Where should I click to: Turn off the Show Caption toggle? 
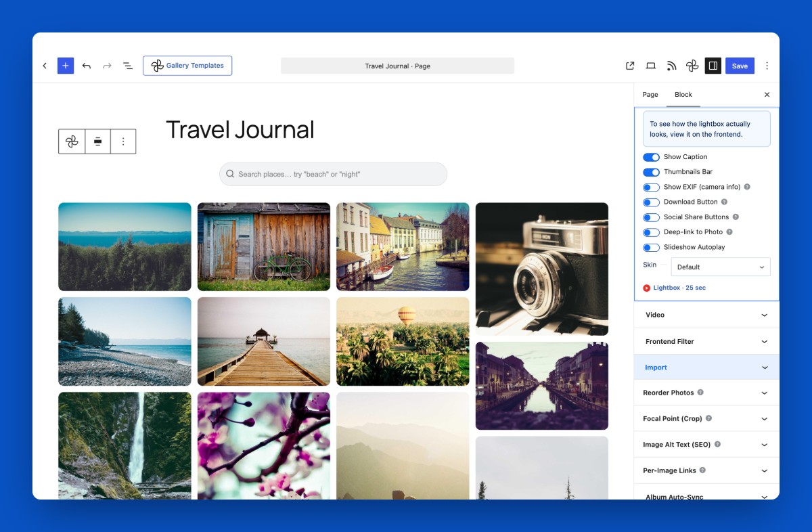[651, 157]
